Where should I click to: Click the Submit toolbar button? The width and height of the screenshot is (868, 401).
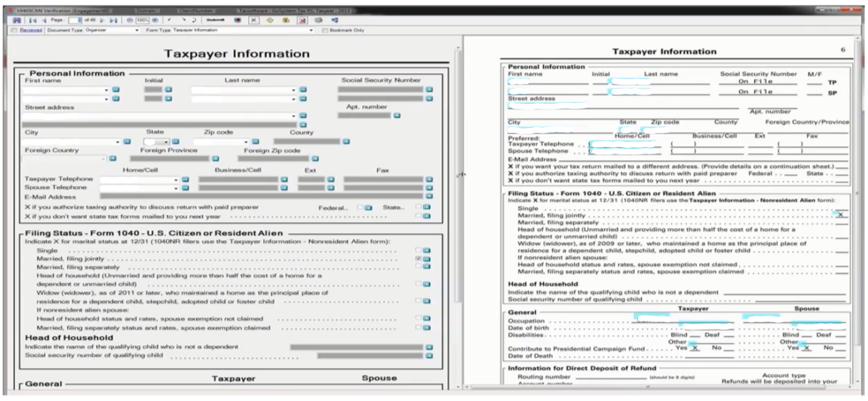(x=215, y=20)
